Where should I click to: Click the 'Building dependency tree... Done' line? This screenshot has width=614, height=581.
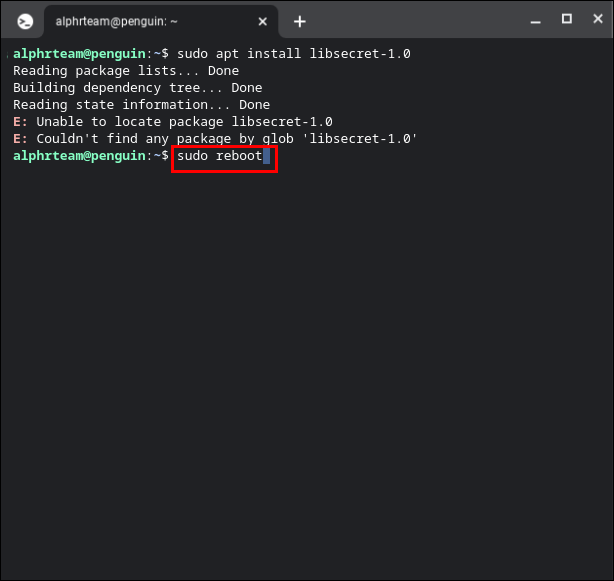(x=137, y=88)
